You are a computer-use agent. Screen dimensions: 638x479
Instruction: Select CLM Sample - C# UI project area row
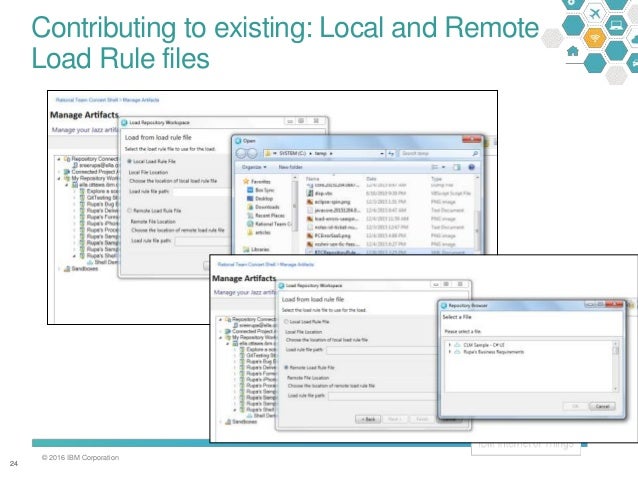point(479,345)
